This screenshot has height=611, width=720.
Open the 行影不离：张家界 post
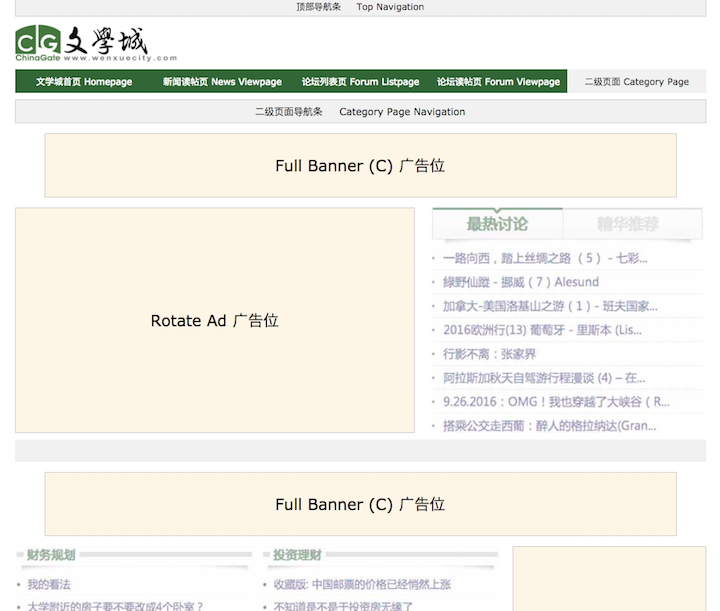pyautogui.click(x=489, y=354)
